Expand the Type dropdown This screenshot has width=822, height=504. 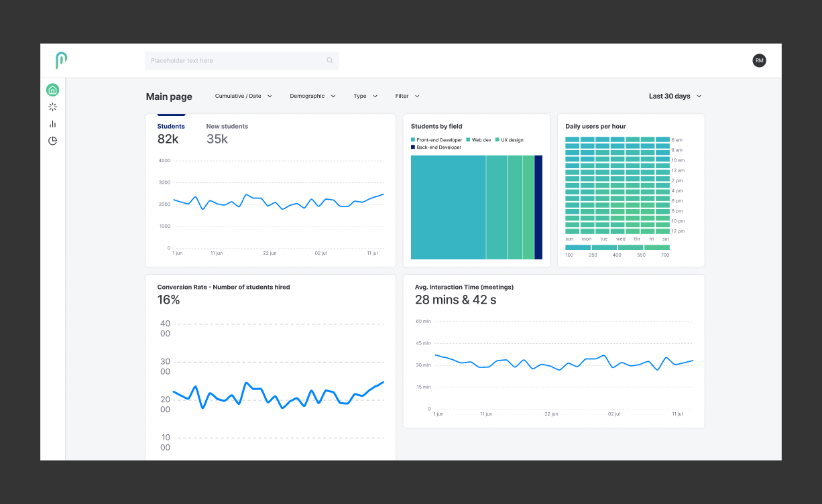365,97
